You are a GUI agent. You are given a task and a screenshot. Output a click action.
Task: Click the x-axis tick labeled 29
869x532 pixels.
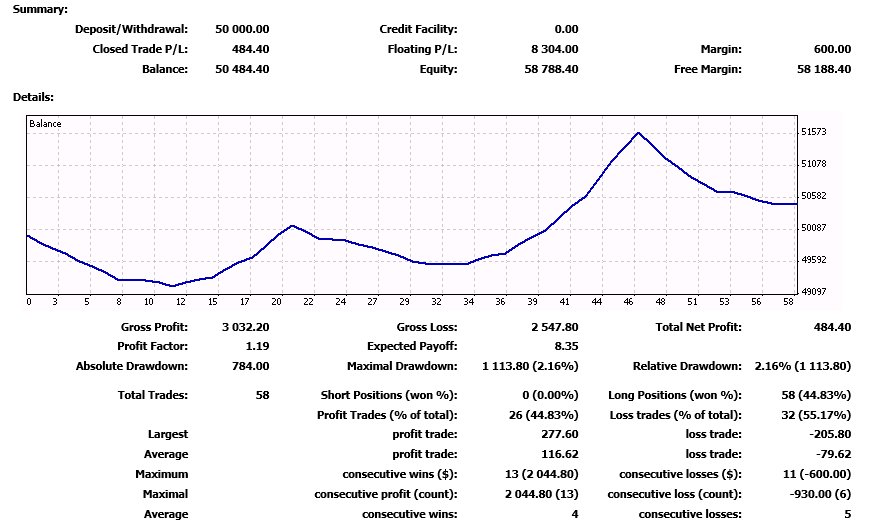click(x=404, y=302)
